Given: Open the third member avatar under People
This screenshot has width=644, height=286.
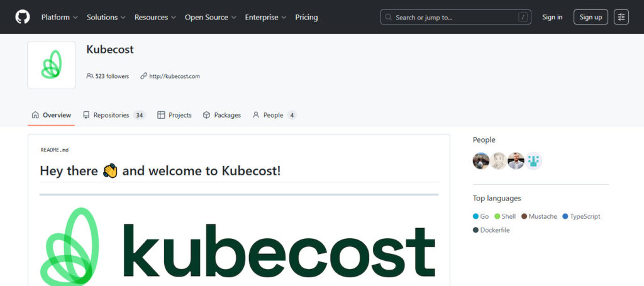Looking at the screenshot, I should (x=516, y=161).
